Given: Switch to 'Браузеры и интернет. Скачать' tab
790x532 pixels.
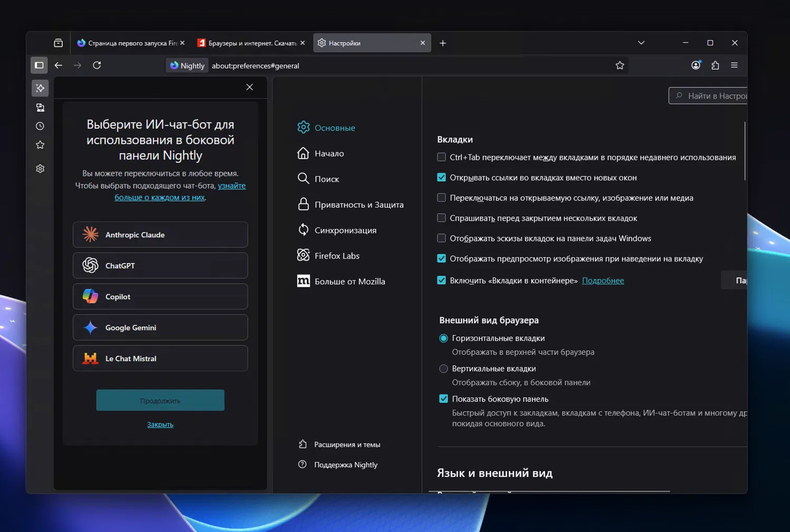Looking at the screenshot, I should 251,43.
